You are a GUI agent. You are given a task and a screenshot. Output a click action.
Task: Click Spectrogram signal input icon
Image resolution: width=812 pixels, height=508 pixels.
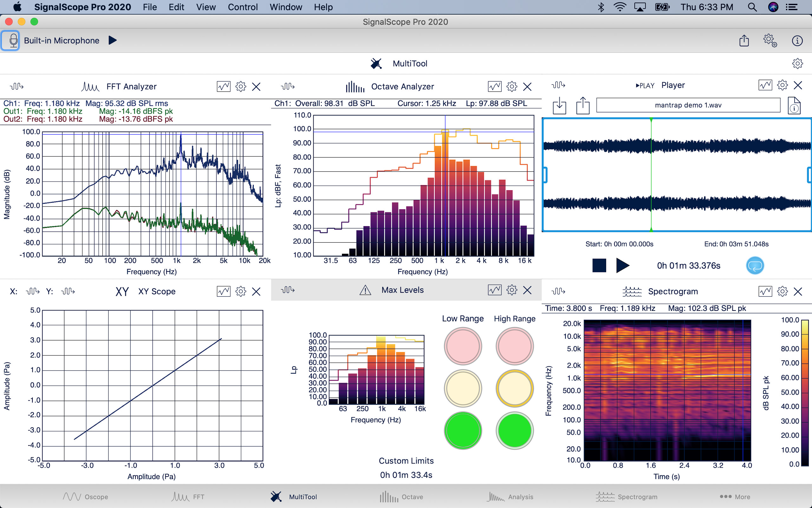point(558,291)
